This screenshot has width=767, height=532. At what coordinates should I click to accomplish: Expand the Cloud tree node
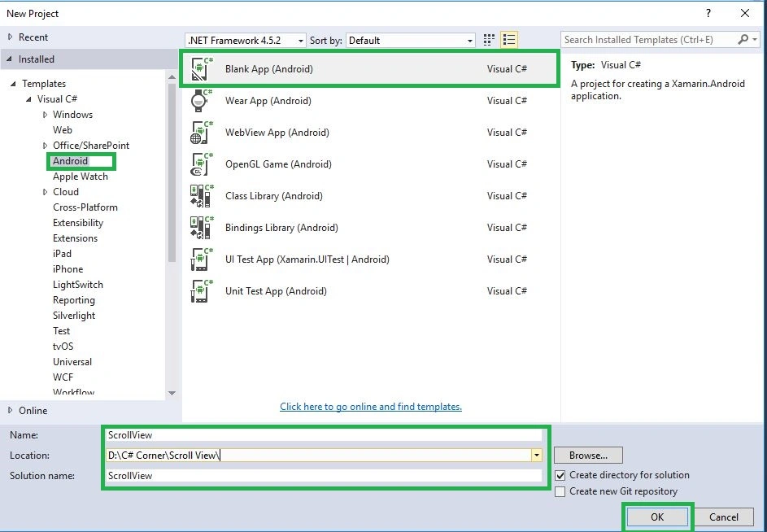pos(45,192)
